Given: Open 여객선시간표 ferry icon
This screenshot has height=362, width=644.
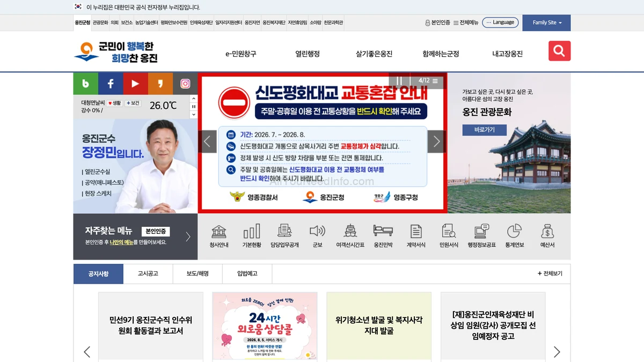Looking at the screenshot, I should tap(350, 237).
